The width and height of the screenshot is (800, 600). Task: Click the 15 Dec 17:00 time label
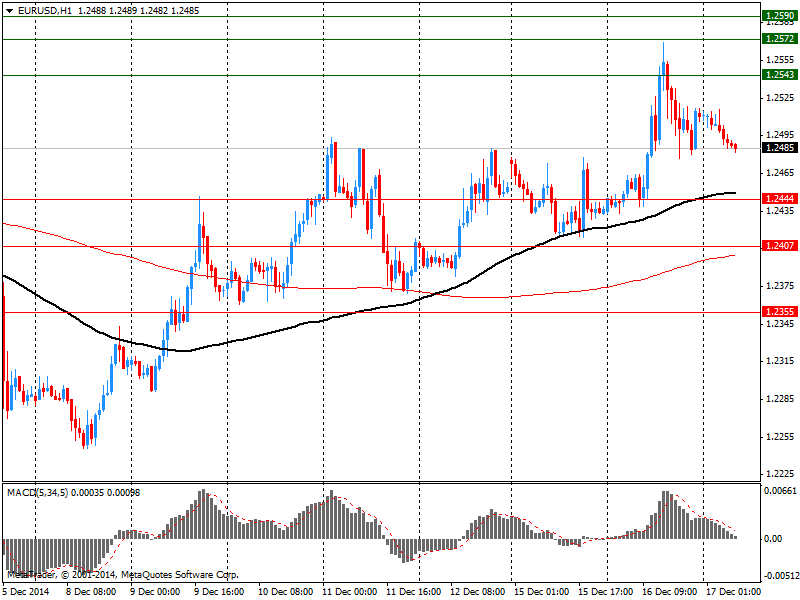[606, 592]
